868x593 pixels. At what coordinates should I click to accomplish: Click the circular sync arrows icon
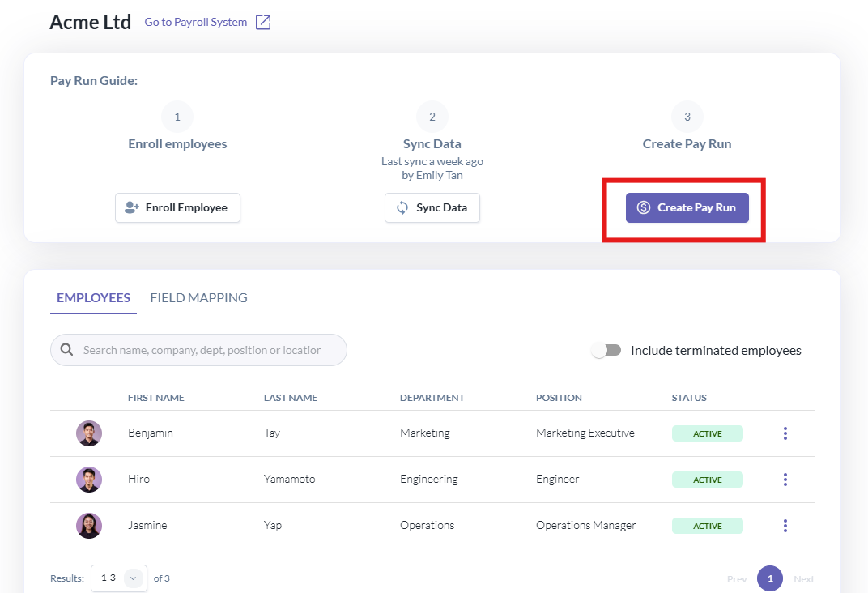point(402,207)
